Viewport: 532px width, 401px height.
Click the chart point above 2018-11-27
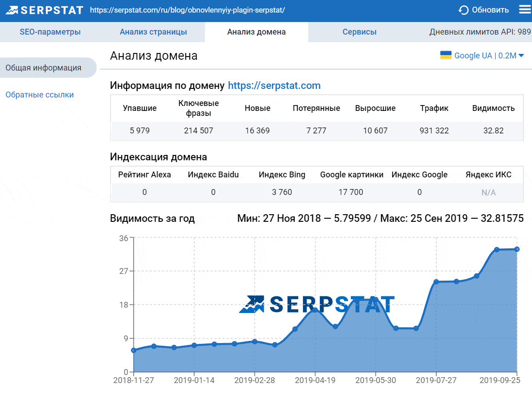[x=134, y=351]
